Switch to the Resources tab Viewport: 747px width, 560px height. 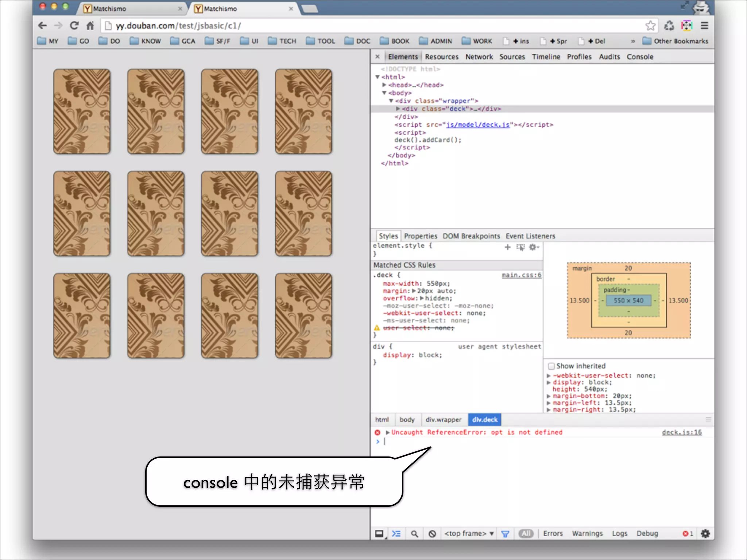coord(441,57)
